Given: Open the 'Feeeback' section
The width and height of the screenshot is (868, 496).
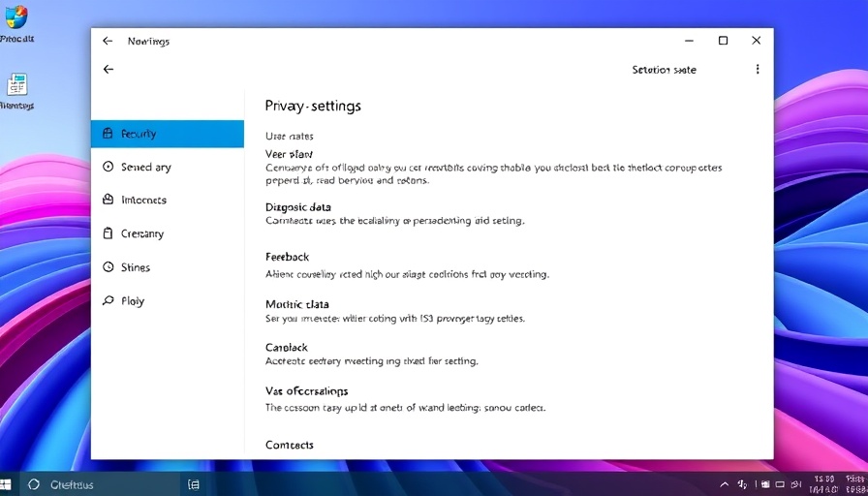Looking at the screenshot, I should tap(287, 257).
